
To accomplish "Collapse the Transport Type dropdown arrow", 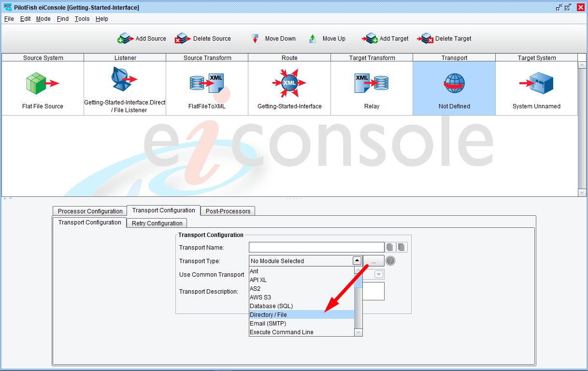I will [357, 261].
